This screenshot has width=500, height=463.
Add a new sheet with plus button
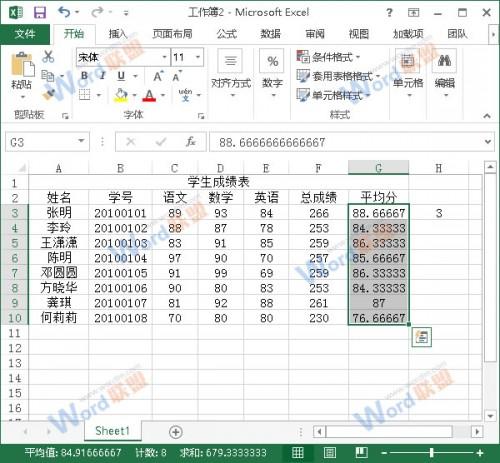click(176, 432)
